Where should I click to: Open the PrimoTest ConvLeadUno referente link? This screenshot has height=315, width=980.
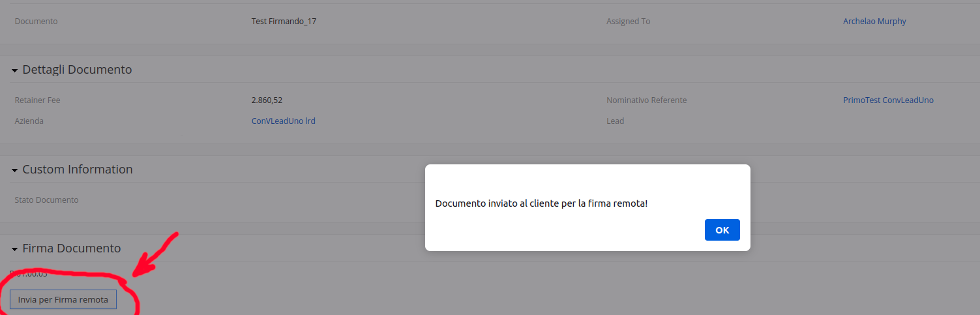click(x=888, y=100)
